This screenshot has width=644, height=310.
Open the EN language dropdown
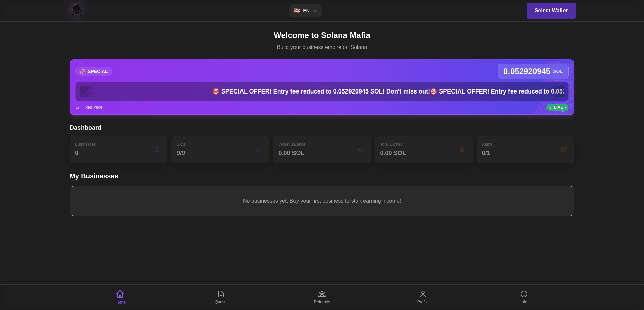305,10
